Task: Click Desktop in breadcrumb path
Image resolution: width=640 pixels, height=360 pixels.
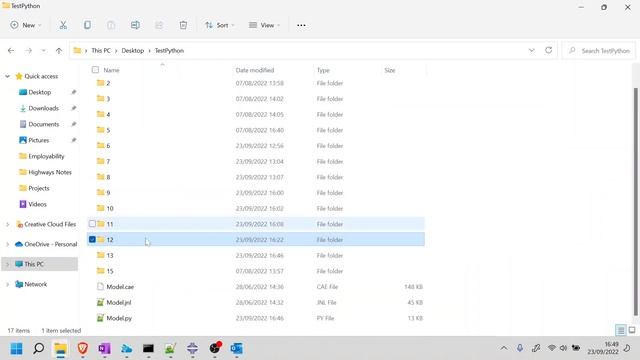Action: (133, 51)
